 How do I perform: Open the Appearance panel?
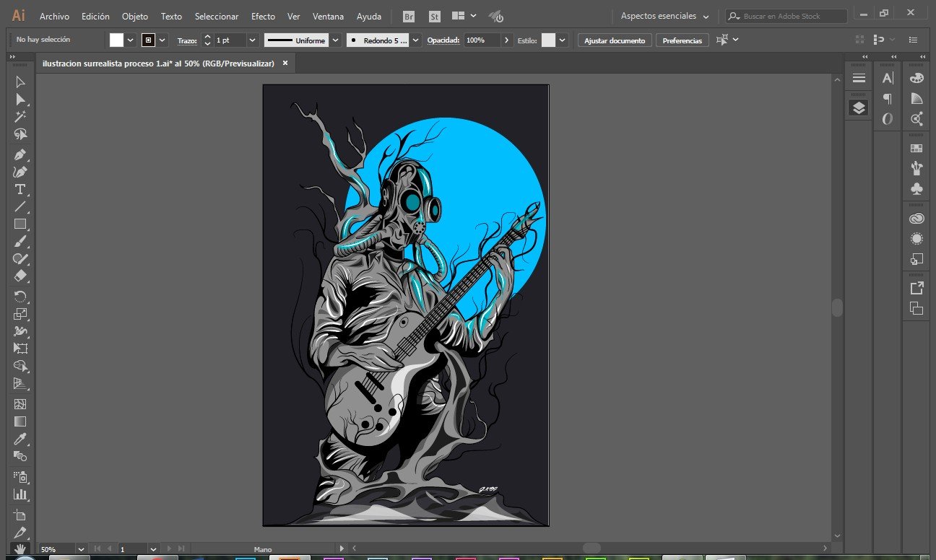point(916,238)
